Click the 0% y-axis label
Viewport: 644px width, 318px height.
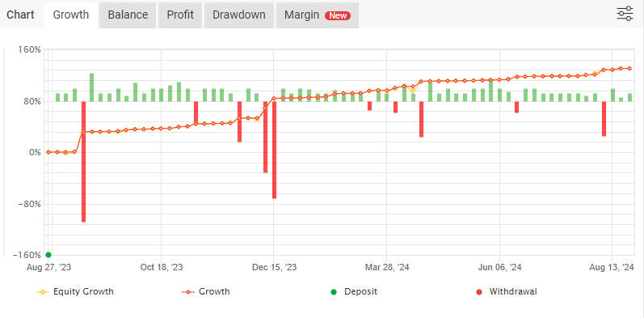(35, 153)
